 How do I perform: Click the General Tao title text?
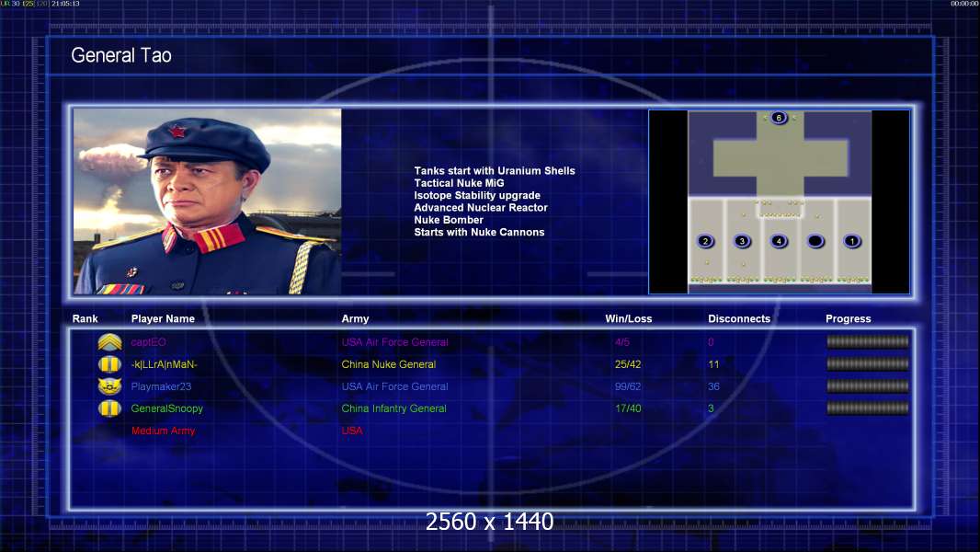point(121,55)
